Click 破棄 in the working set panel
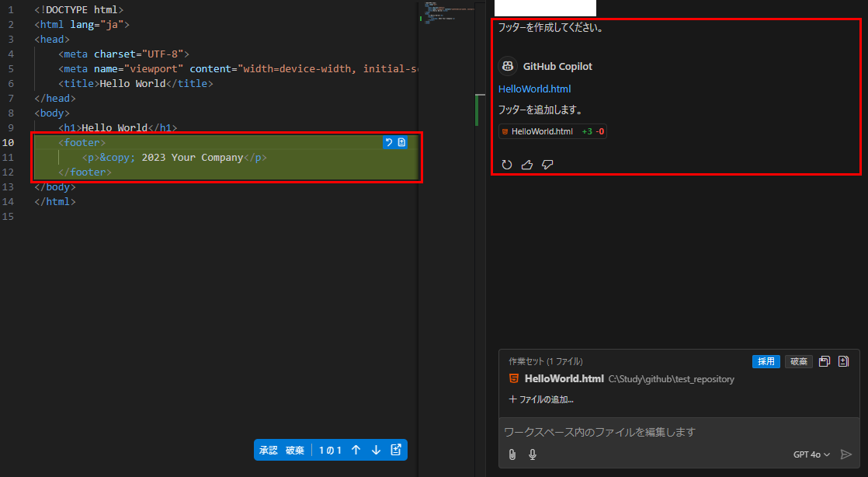Screen dimensions: 868x477 [x=799, y=361]
